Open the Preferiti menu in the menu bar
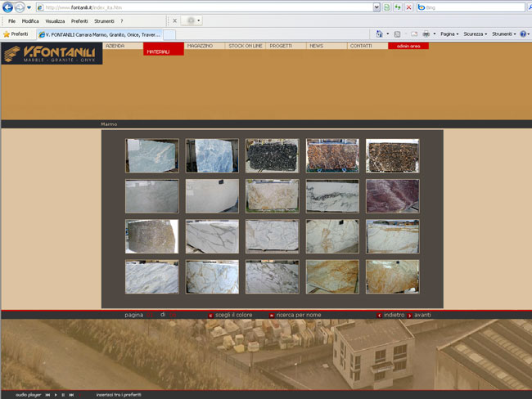Screen dimensions: 532x399 [x=79, y=21]
